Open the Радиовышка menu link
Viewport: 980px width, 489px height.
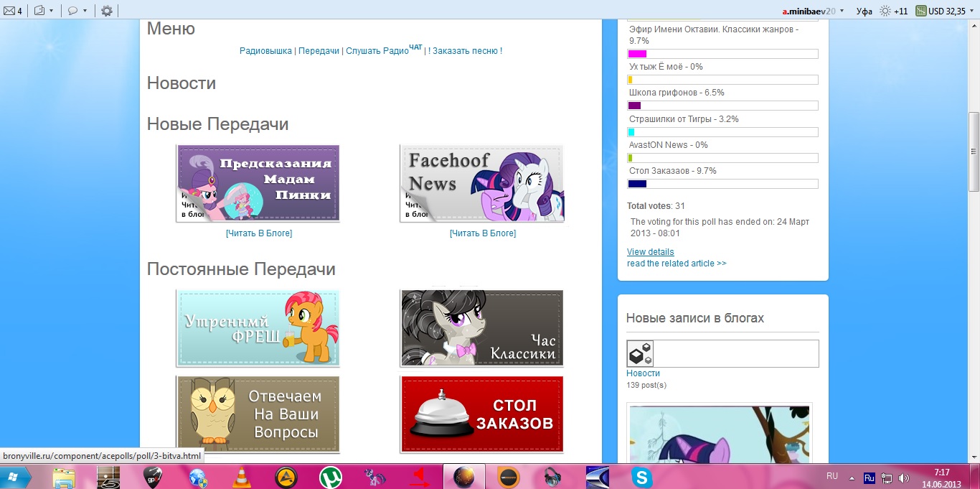pyautogui.click(x=265, y=51)
